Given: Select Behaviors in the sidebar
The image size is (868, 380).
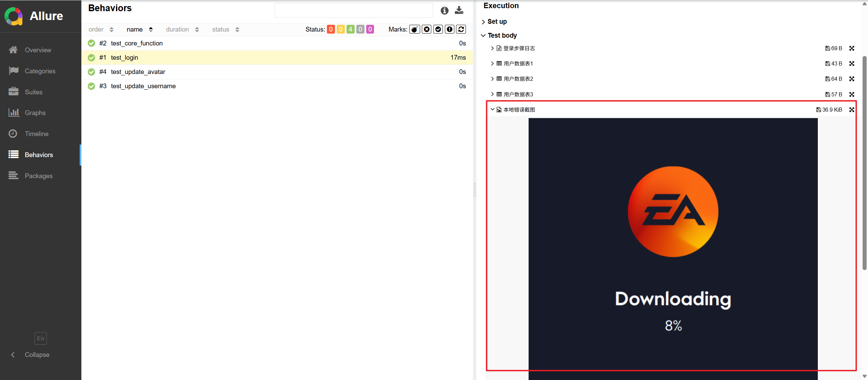Looking at the screenshot, I should click(39, 155).
